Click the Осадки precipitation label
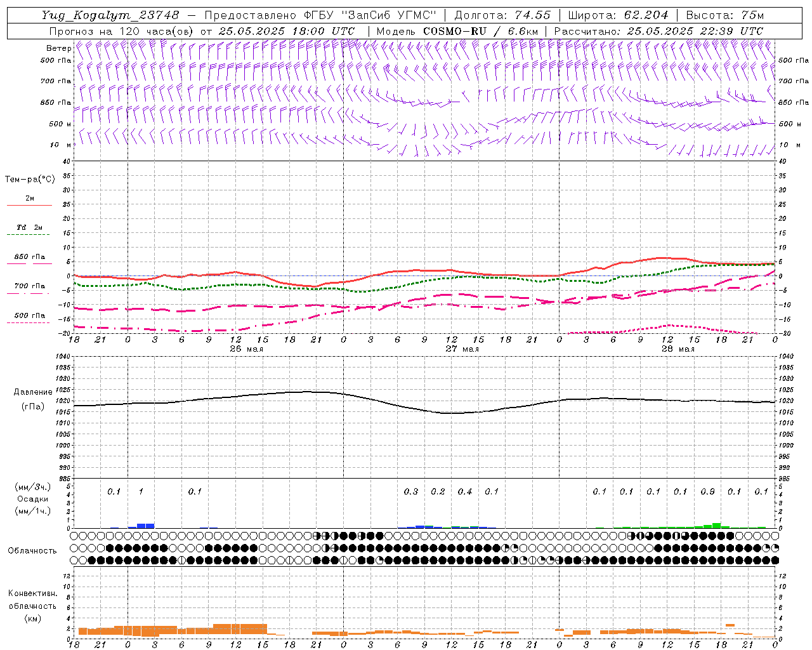The height and width of the screenshot is (650, 812). tap(33, 499)
